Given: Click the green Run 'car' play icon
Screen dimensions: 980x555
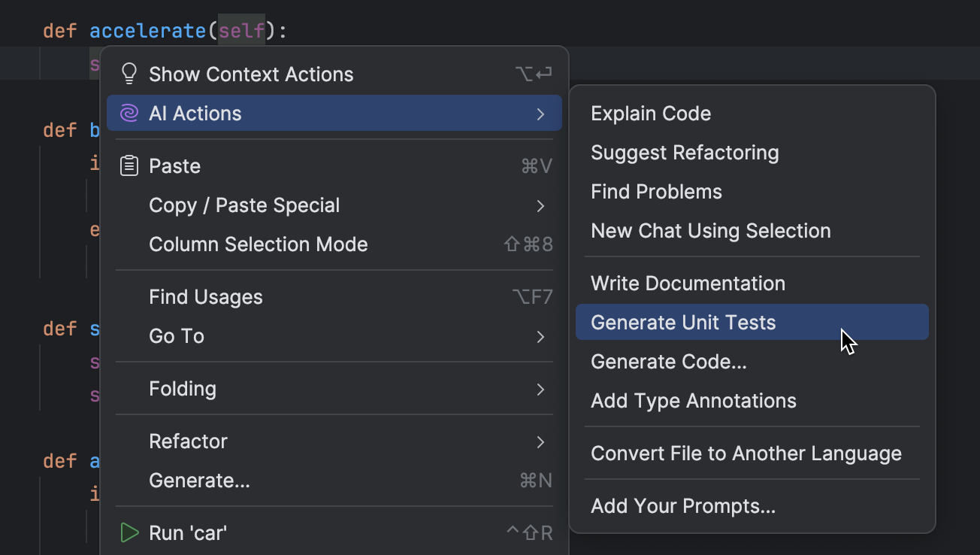Looking at the screenshot, I should point(129,533).
